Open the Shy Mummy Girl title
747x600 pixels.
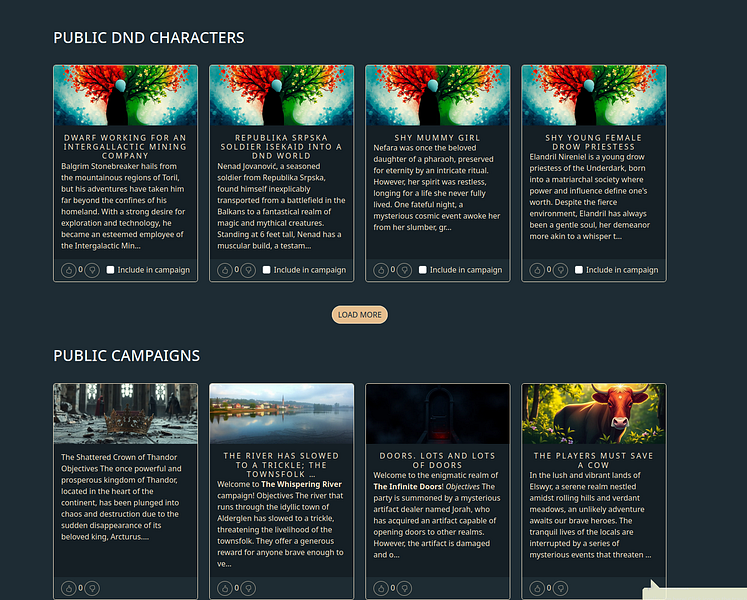click(437, 138)
